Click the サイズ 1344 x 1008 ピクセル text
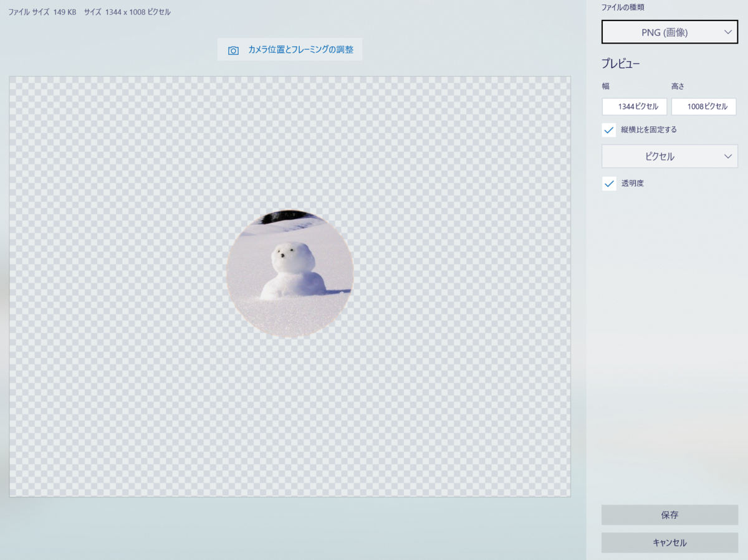 [x=127, y=12]
